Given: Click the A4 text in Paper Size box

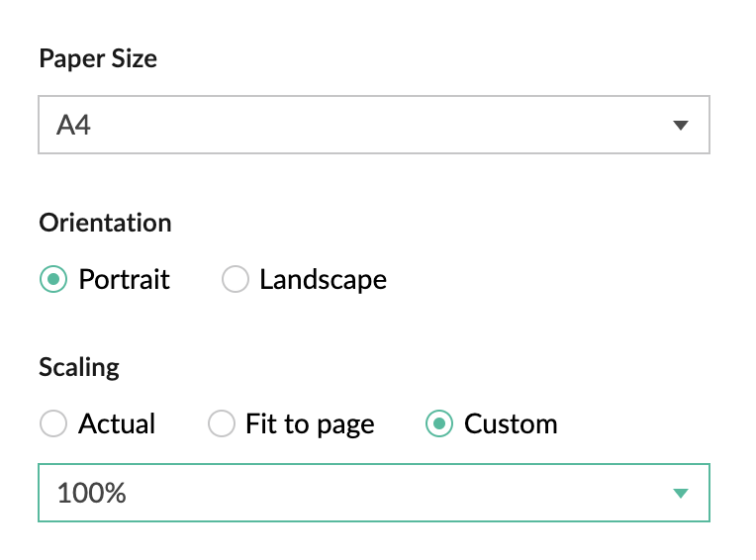Looking at the screenshot, I should [74, 126].
